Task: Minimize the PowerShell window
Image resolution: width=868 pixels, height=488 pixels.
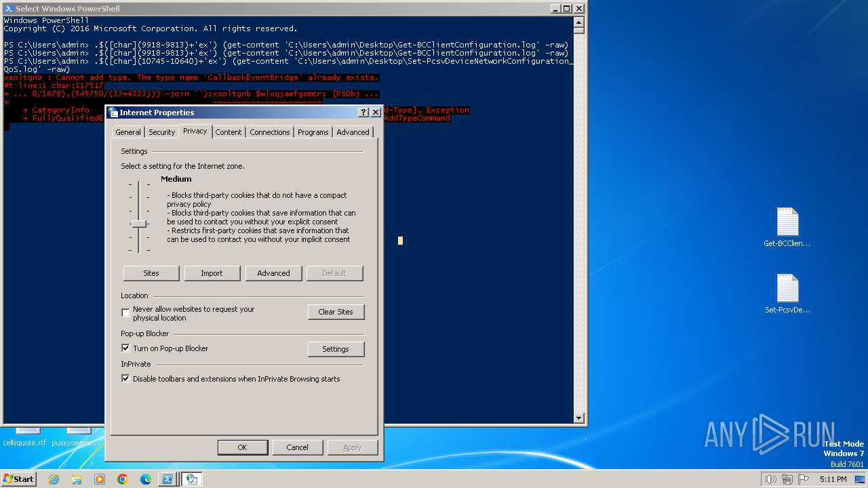Action: point(555,8)
